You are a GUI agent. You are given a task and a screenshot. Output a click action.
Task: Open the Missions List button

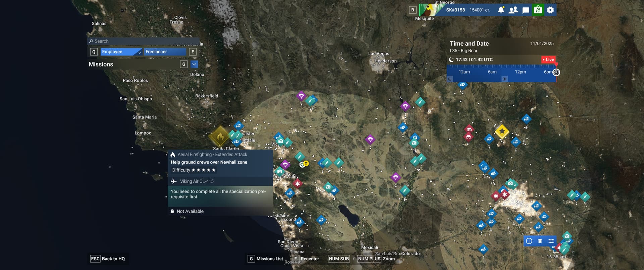(266, 259)
